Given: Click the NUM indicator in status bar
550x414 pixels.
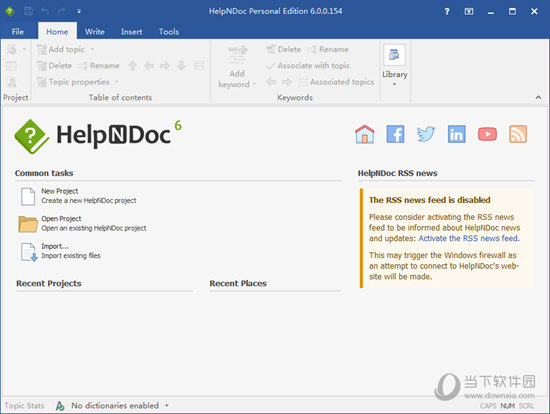Looking at the screenshot, I should point(507,406).
